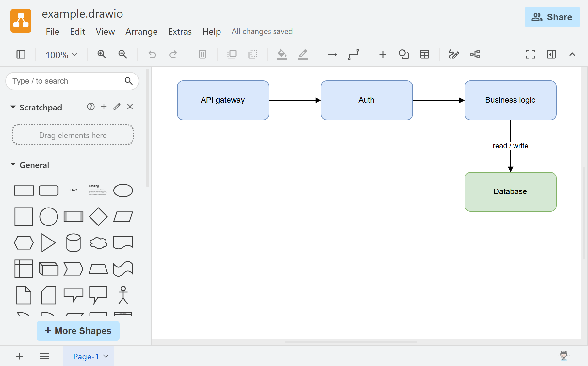Toggle the shapes sidebar panel icon
The width and height of the screenshot is (588, 366).
(21, 54)
